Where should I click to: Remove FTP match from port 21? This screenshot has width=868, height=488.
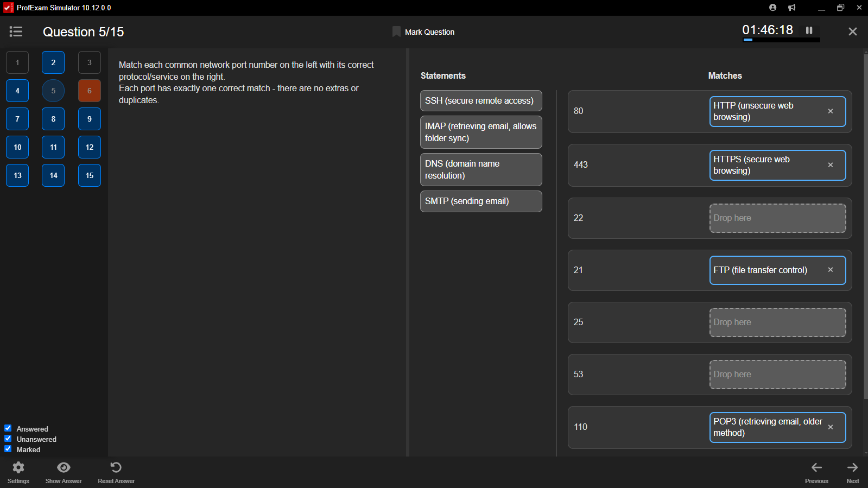(x=830, y=270)
